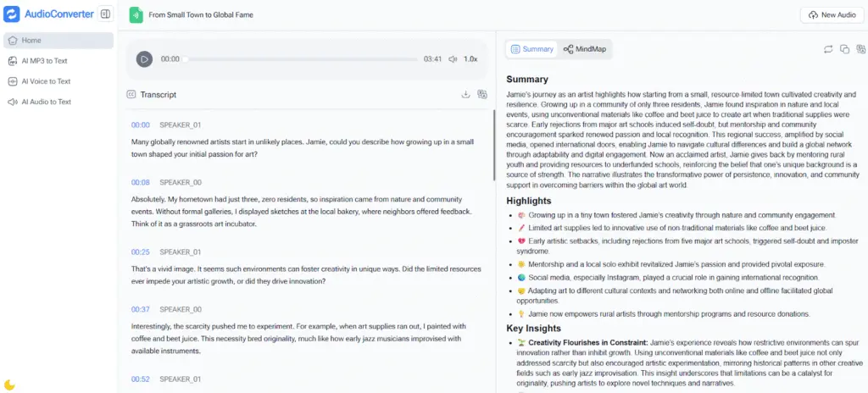Image resolution: width=868 pixels, height=393 pixels.
Task: Go to AI Voice to Text
Action: (46, 81)
